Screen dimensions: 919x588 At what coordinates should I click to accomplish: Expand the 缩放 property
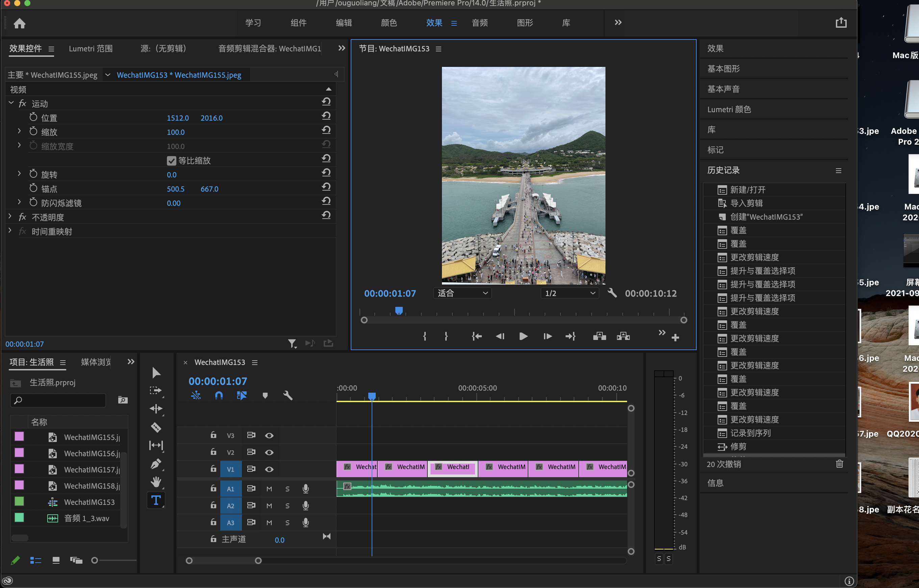pyautogui.click(x=19, y=131)
